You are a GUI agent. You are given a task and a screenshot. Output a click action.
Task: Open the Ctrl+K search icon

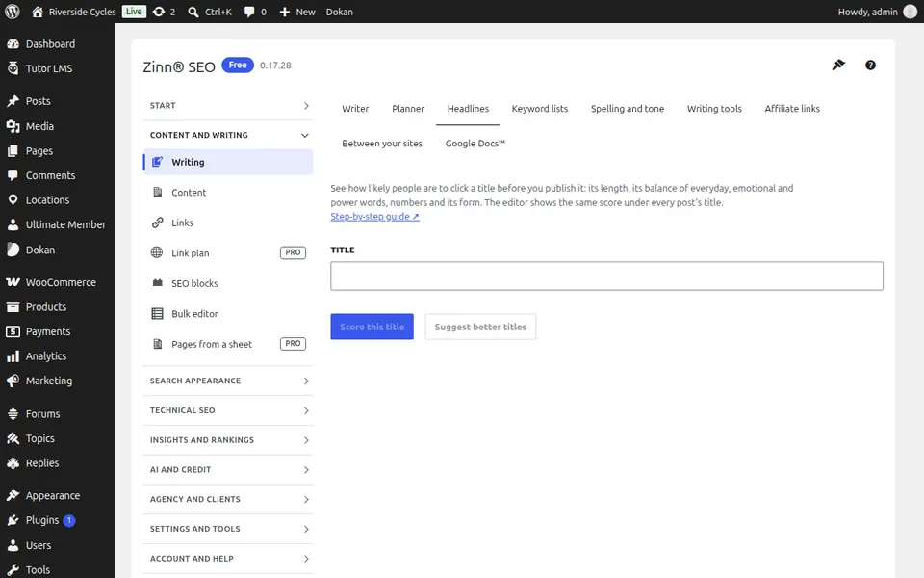209,12
